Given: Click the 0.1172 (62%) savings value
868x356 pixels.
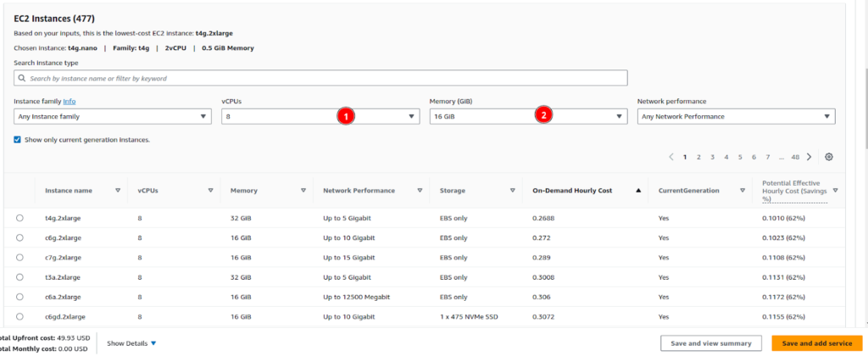Looking at the screenshot, I should [x=783, y=297].
